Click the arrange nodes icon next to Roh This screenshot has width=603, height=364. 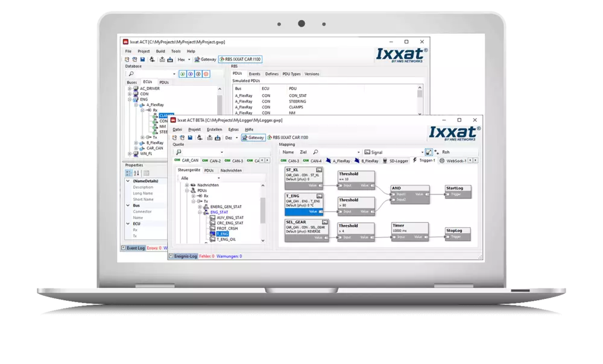tap(437, 152)
